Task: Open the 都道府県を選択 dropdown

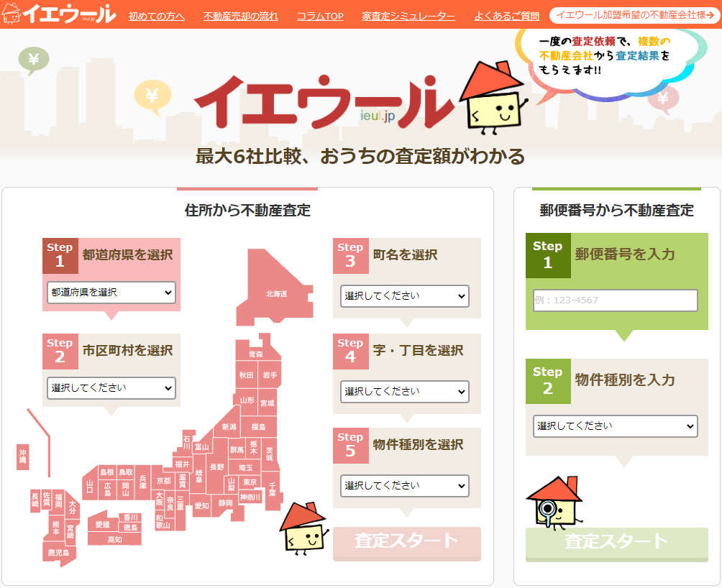Action: 111,293
